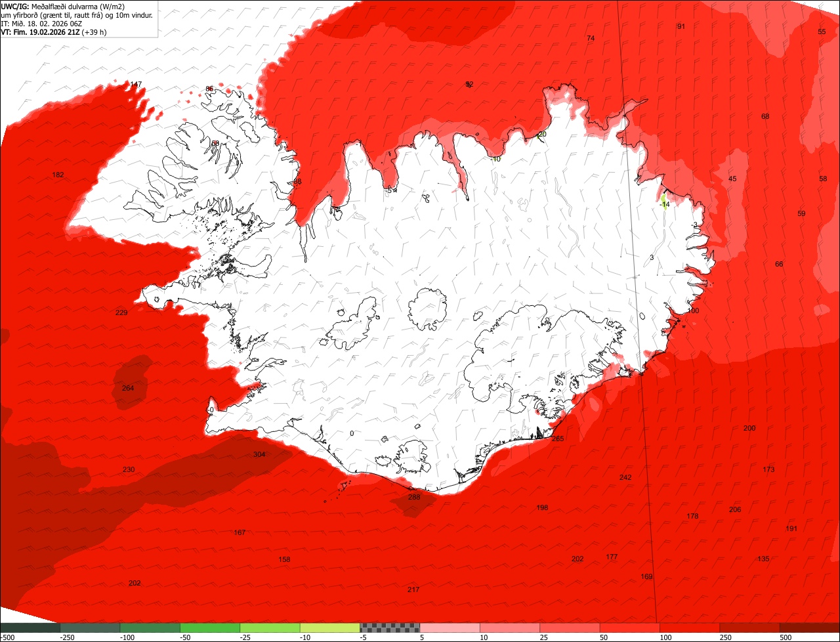This screenshot has width=840, height=642.
Task: Click the map value 91
Action: [x=681, y=26]
